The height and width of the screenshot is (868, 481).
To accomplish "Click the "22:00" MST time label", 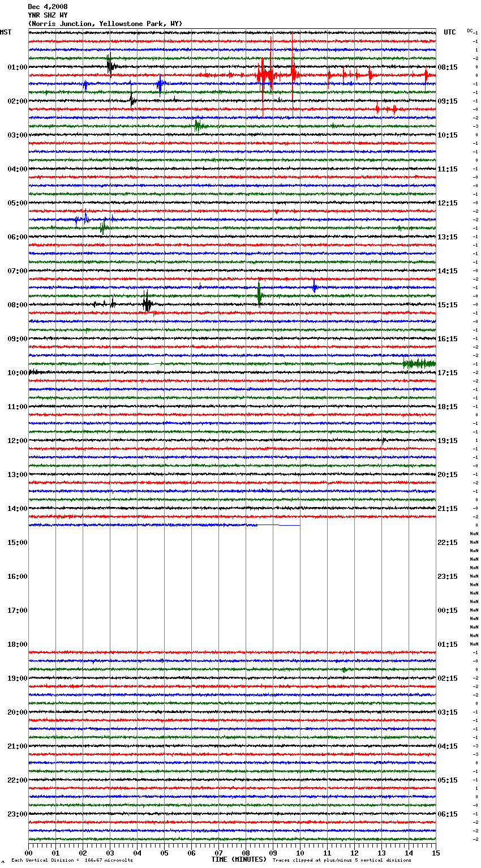I will coord(18,780).
